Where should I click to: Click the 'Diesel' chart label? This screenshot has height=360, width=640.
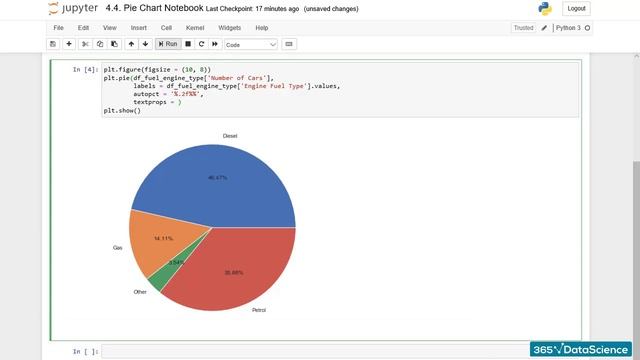coord(230,136)
